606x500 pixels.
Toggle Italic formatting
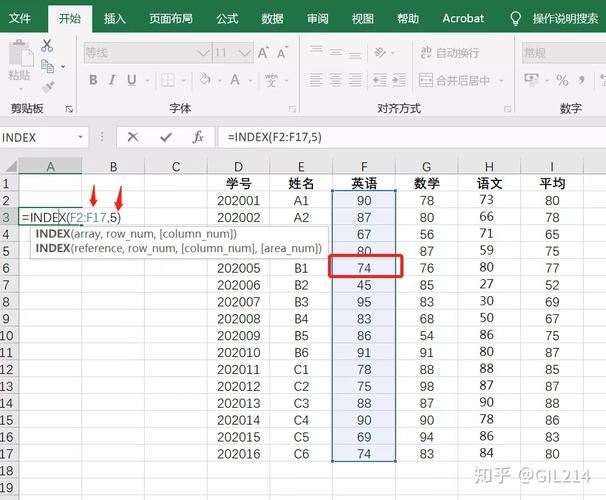pyautogui.click(x=112, y=80)
